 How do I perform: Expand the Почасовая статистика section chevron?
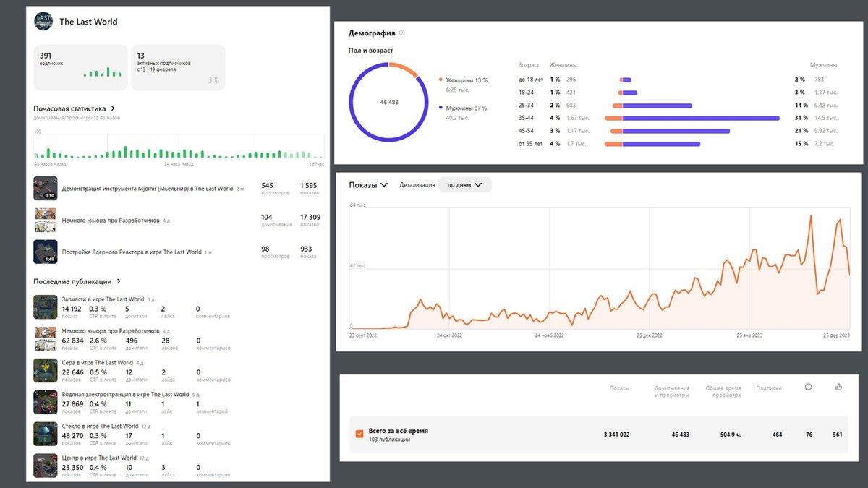coord(112,108)
